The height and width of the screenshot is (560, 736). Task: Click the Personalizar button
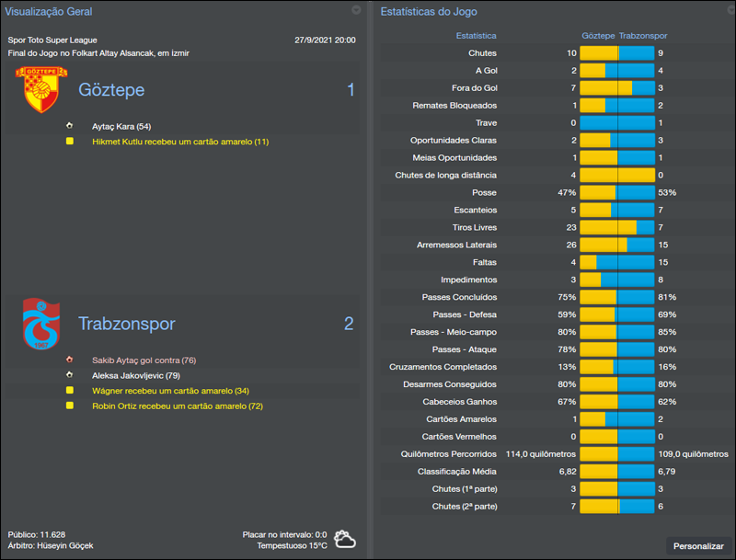tap(698, 545)
